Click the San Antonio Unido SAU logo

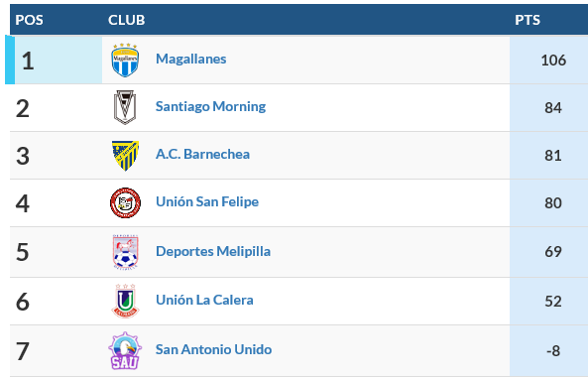[x=125, y=351]
